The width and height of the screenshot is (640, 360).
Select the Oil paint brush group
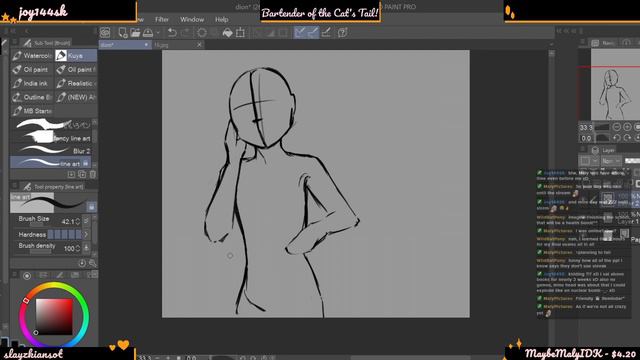click(32, 69)
